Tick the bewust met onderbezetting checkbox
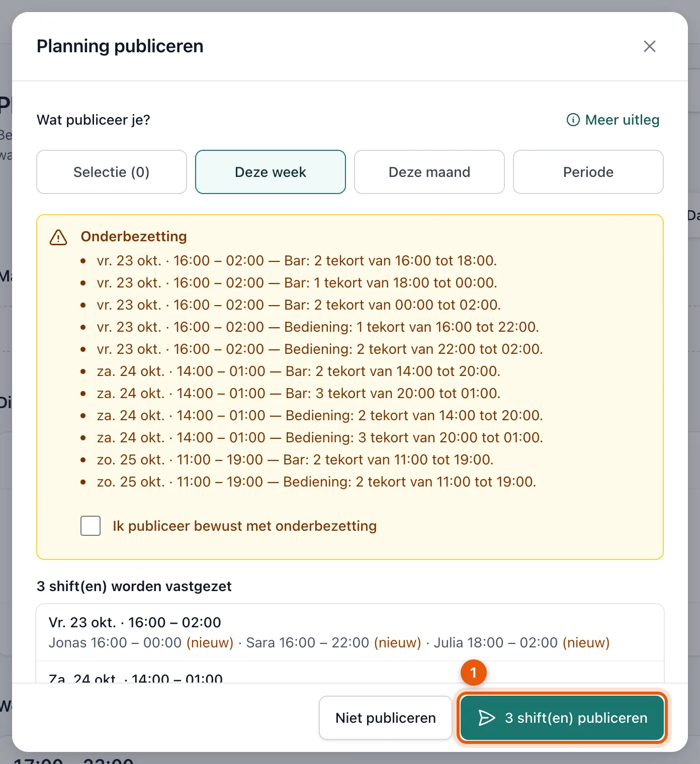The image size is (700, 764). (91, 526)
